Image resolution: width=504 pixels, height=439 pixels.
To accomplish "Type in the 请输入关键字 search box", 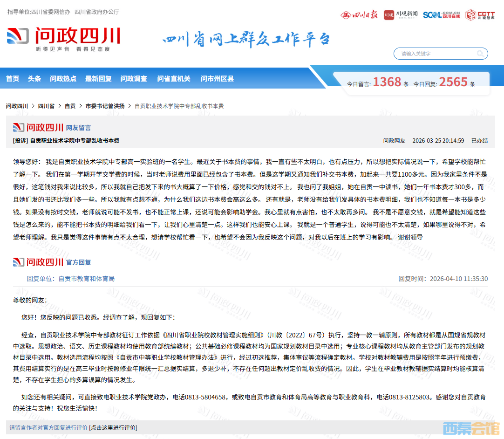I will tap(436, 54).
